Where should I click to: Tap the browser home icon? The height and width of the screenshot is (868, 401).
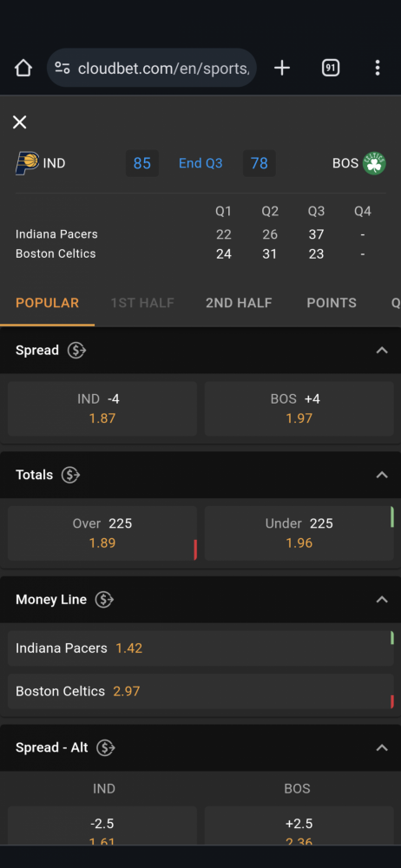click(x=23, y=68)
